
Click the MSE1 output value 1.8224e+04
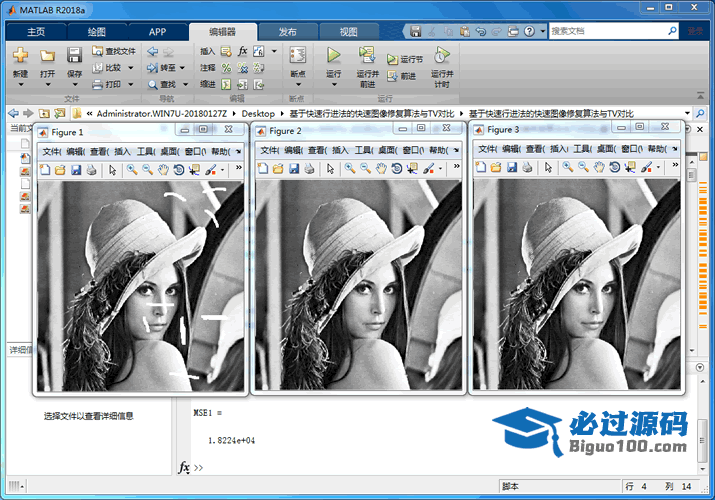[232, 441]
